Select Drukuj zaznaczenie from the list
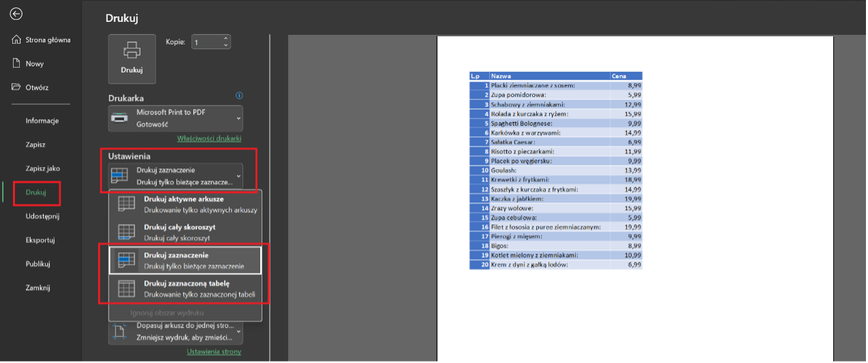This screenshot has height=363, width=868. 184,260
